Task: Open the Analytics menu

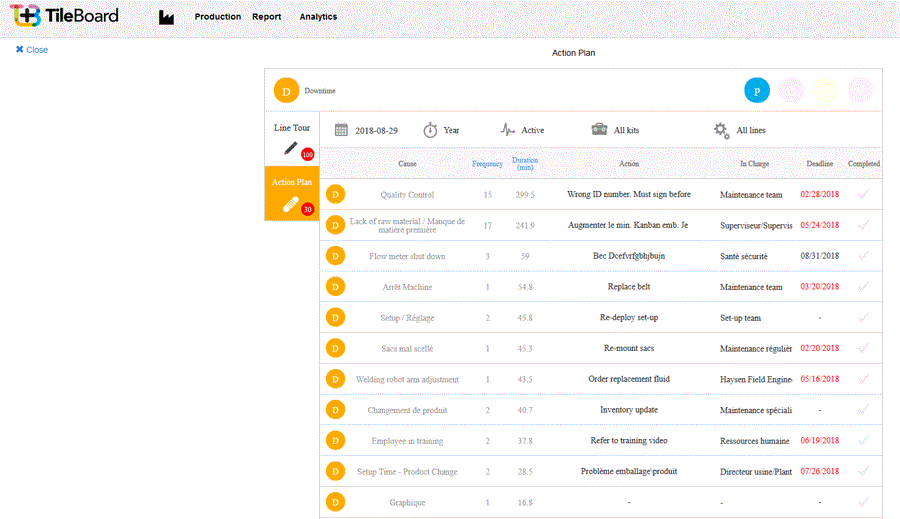Action: [318, 17]
